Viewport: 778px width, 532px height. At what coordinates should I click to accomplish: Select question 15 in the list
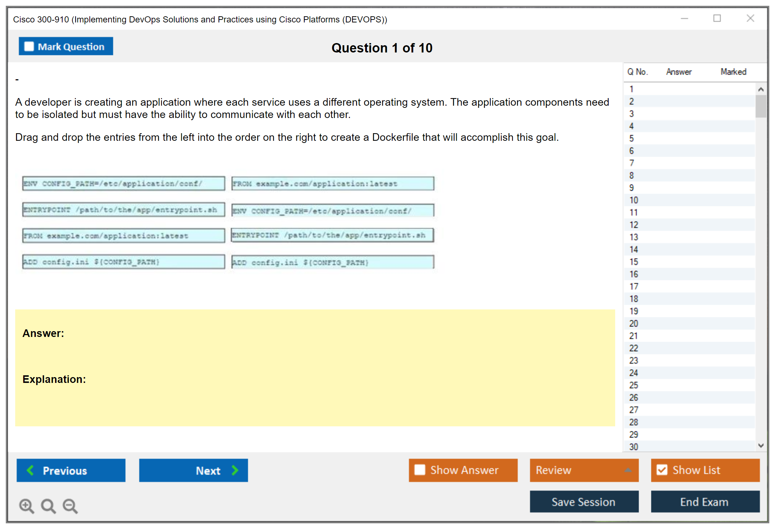[634, 262]
